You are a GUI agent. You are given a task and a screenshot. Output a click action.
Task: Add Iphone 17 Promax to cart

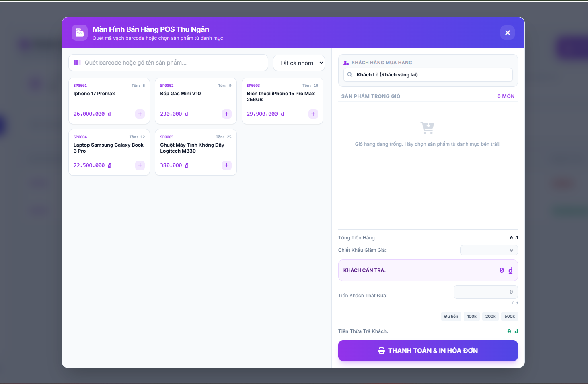pyautogui.click(x=140, y=114)
